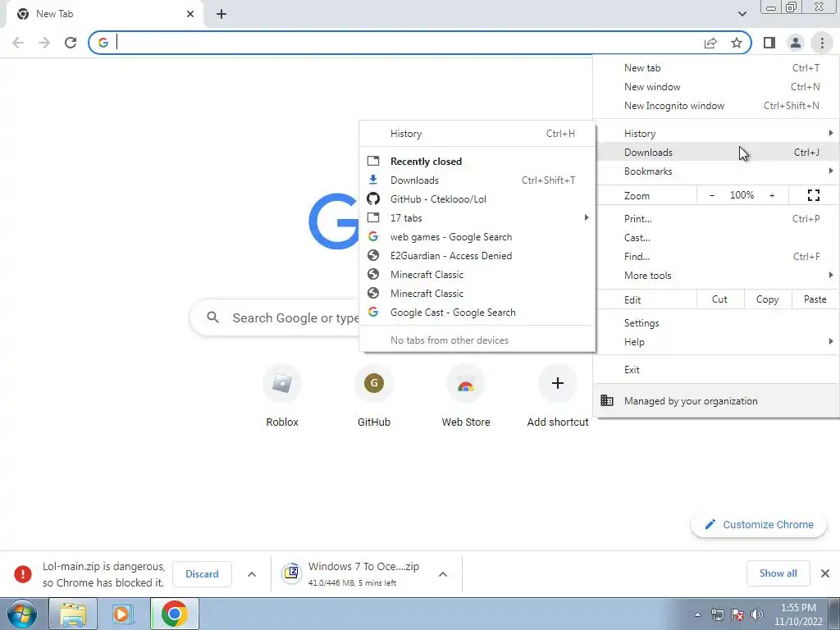This screenshot has height=630, width=840.
Task: Expand Help submenu
Action: 716,342
